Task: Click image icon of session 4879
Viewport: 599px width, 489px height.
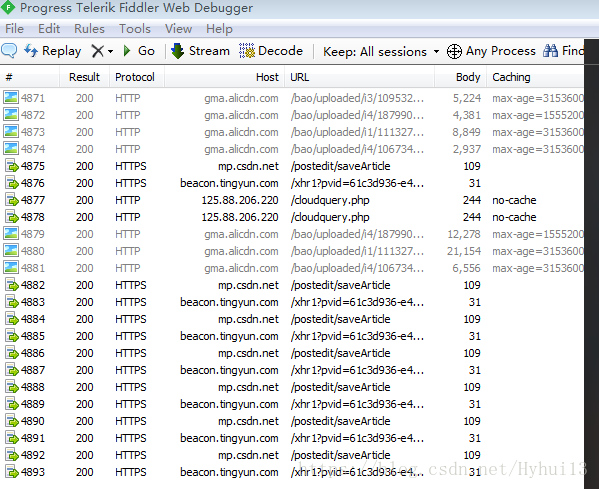Action: (11, 233)
